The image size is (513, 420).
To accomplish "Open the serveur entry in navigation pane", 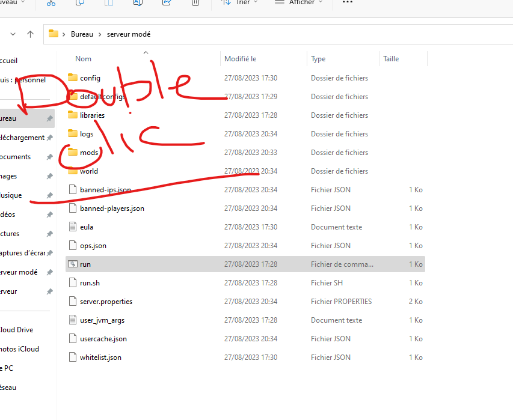I will click(8, 291).
